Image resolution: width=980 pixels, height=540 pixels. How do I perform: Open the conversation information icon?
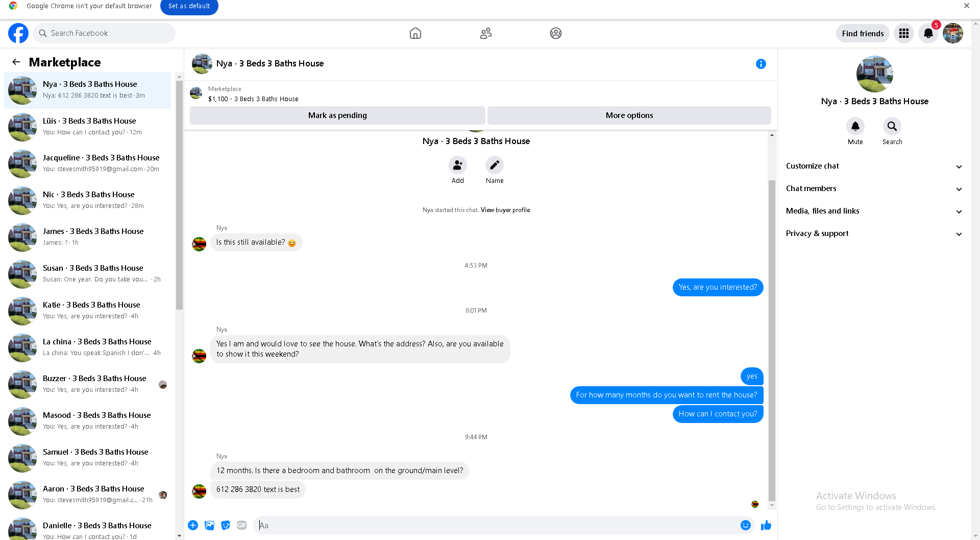(761, 64)
